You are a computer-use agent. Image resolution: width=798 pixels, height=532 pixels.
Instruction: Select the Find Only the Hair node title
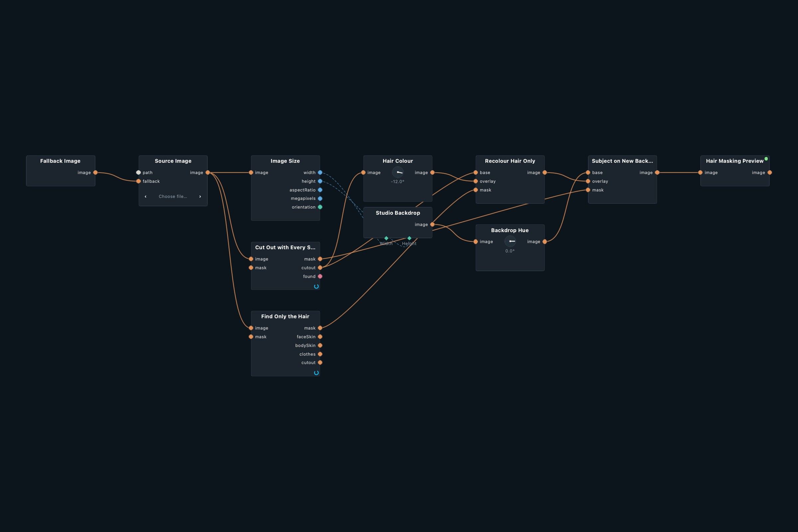click(x=285, y=317)
